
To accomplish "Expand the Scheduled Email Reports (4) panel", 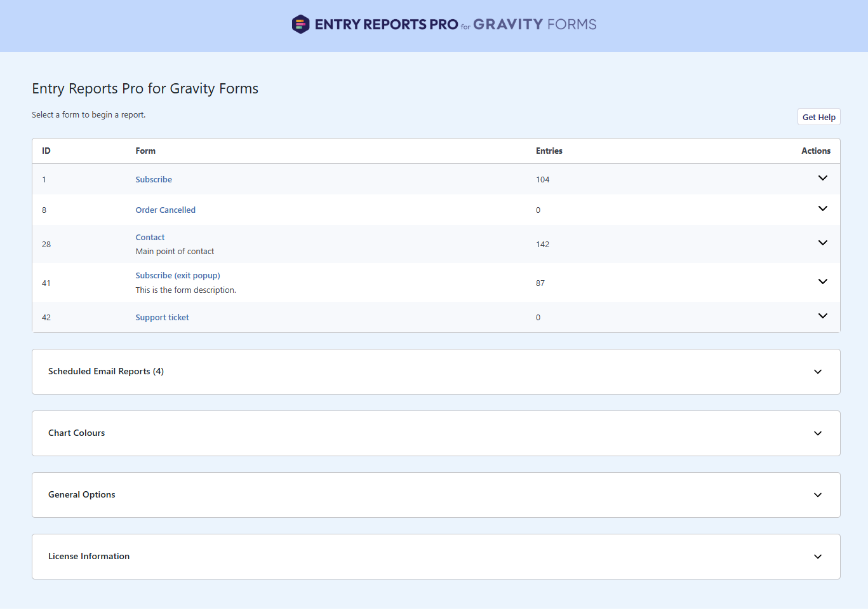I will tap(436, 372).
